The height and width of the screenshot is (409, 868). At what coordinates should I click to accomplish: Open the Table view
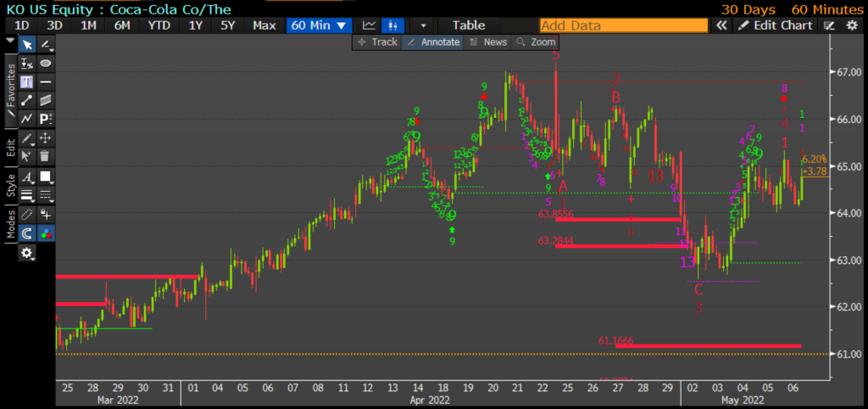469,25
